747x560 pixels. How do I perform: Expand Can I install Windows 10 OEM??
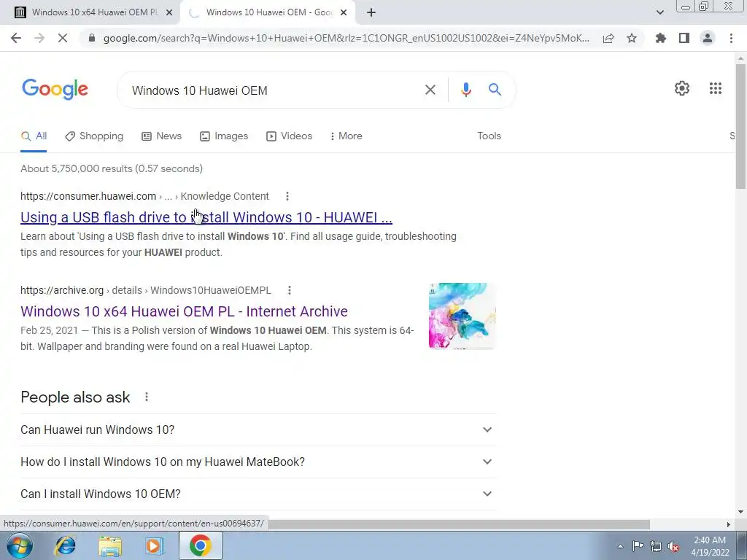(258, 494)
